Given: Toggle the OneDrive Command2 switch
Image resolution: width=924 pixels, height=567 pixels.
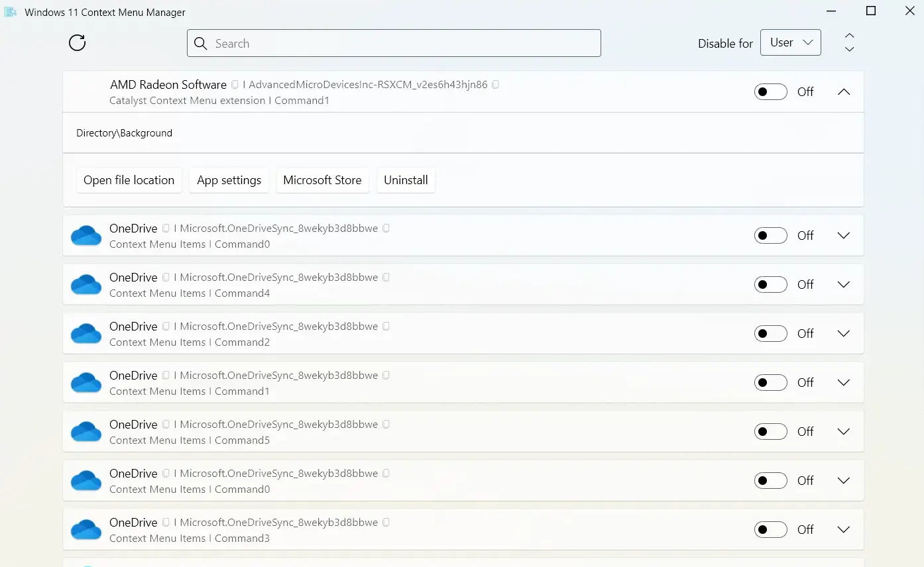Looking at the screenshot, I should pyautogui.click(x=771, y=334).
